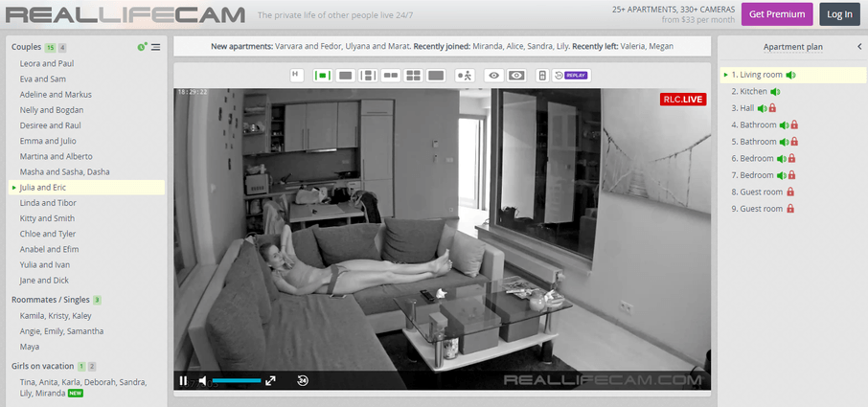This screenshot has height=407, width=868.
Task: Adjust the blue volume slider
Action: click(x=236, y=380)
